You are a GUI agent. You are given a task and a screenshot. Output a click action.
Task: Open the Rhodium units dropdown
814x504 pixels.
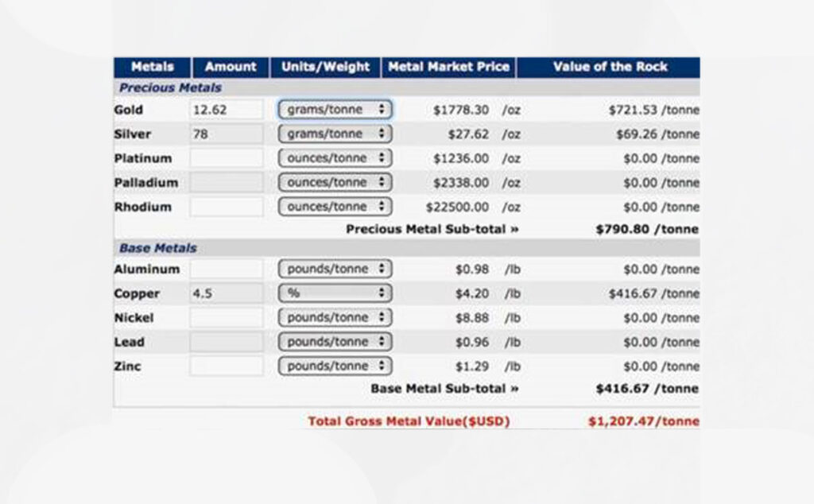tap(335, 207)
